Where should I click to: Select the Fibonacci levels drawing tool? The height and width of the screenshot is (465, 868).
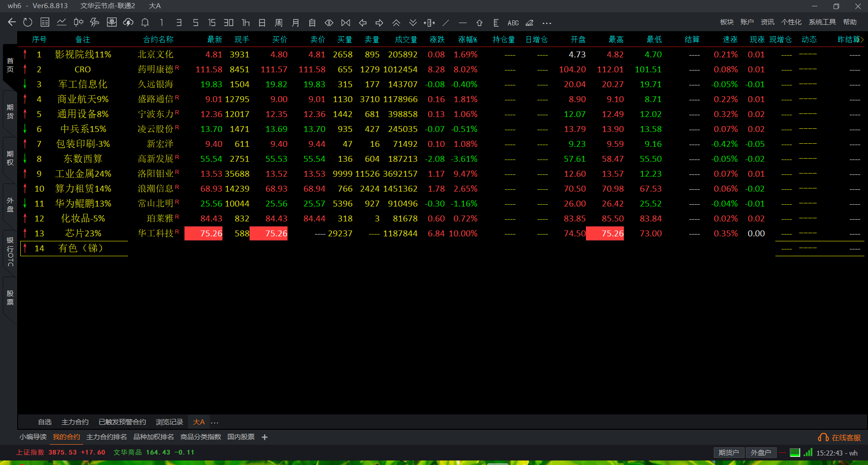point(496,23)
